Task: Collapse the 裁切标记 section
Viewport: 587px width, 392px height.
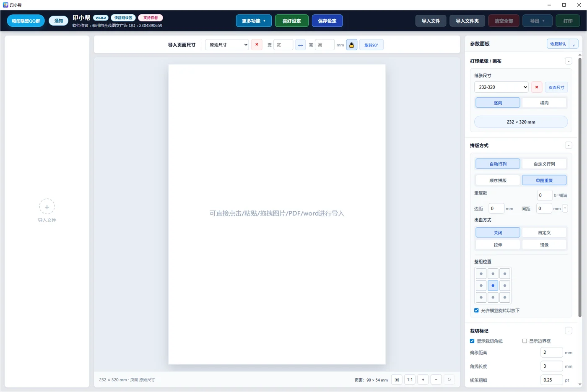Action: point(569,331)
